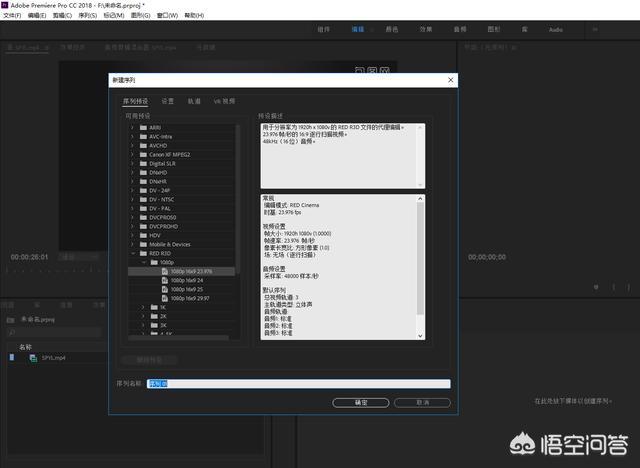Viewport: 640px width, 468px height.
Task: Select the 2K folder icon
Action: pyautogui.click(x=154, y=316)
